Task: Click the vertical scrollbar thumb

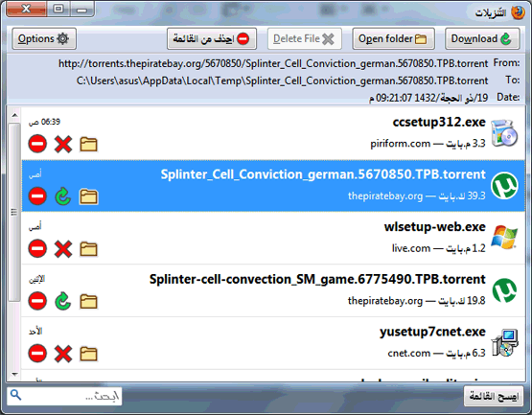Action: pos(14,212)
